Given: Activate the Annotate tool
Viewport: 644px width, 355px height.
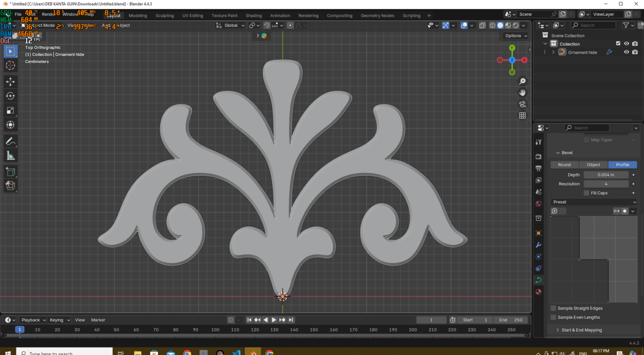Looking at the screenshot, I should [x=10, y=141].
